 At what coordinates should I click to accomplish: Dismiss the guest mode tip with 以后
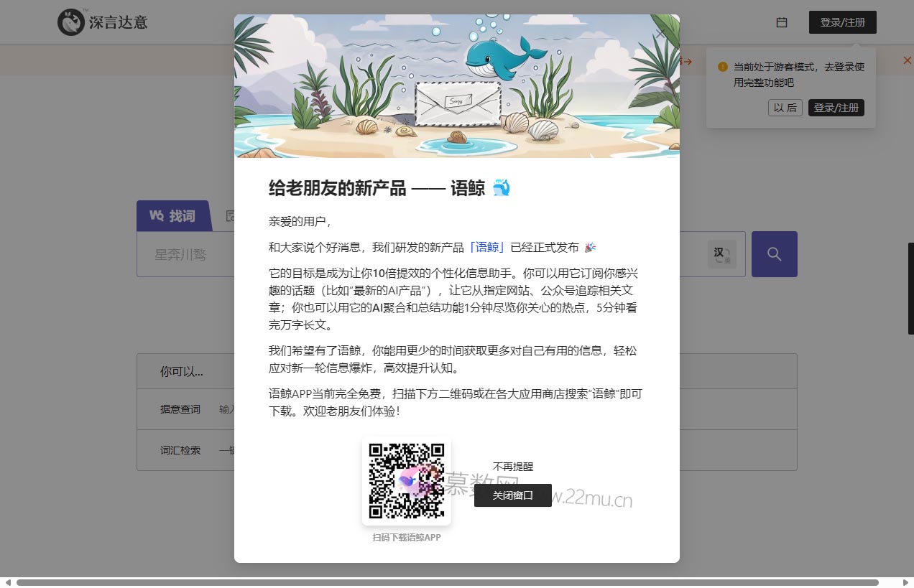tap(785, 108)
